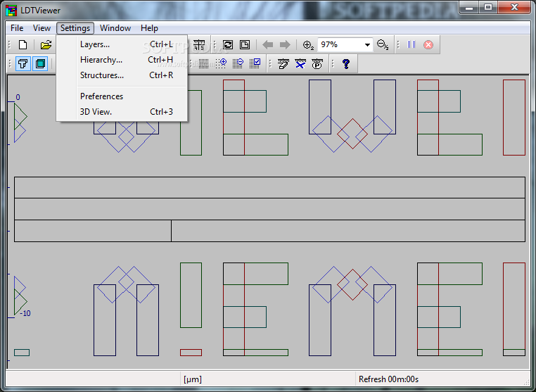536x392 pixels.
Task: Open a file with the folder icon
Action: (x=46, y=45)
